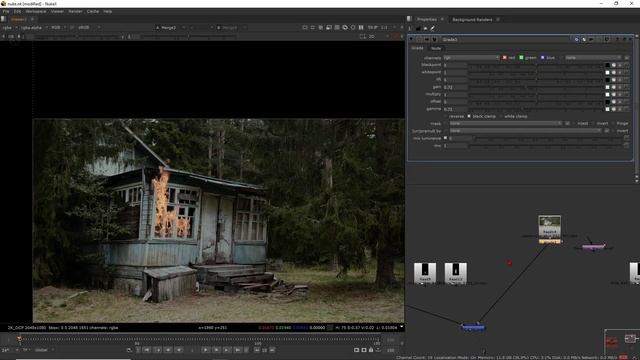
Task: Toggle the black clamp checkbox
Action: pyautogui.click(x=469, y=116)
